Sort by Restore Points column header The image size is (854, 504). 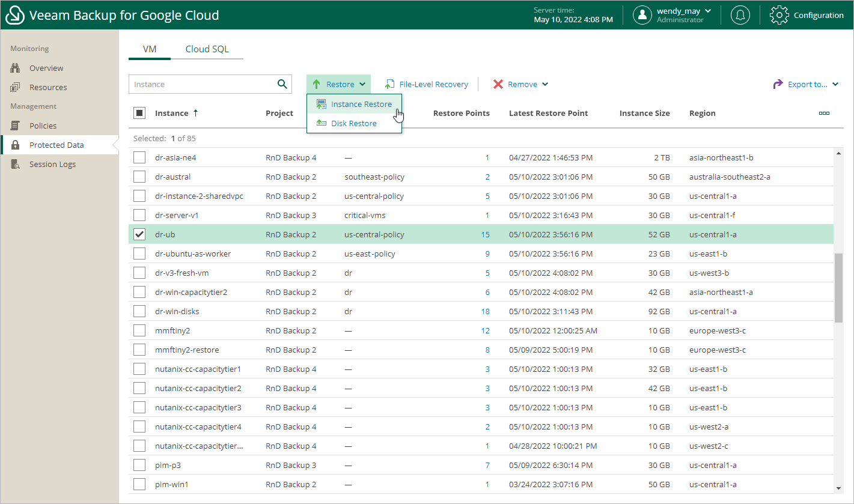tap(461, 113)
